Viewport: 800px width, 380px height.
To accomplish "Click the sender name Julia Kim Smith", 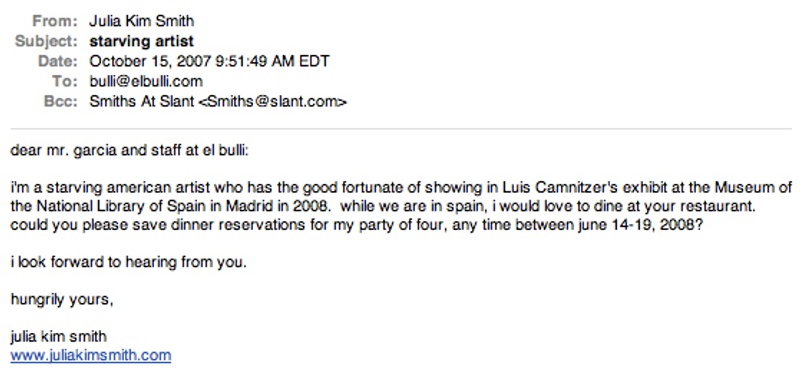I will [x=141, y=21].
